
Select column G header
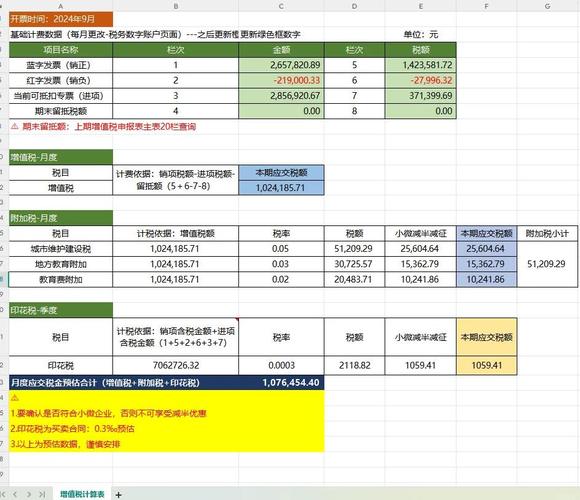(547, 6)
